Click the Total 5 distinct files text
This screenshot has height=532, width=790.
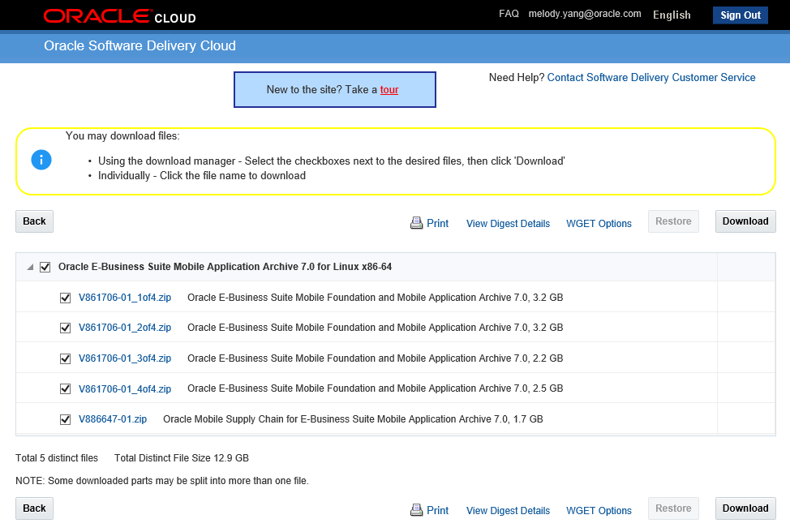pos(57,458)
